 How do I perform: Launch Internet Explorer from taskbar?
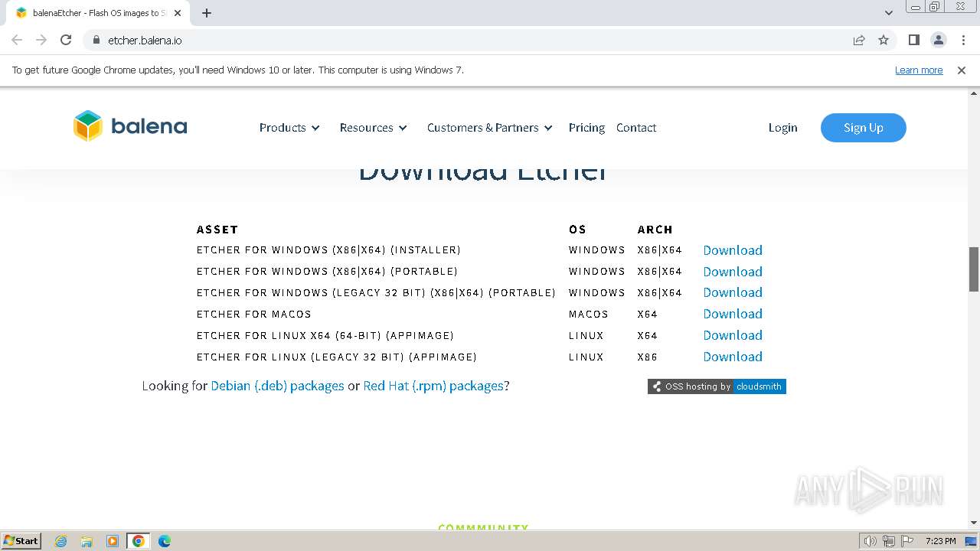click(61, 541)
